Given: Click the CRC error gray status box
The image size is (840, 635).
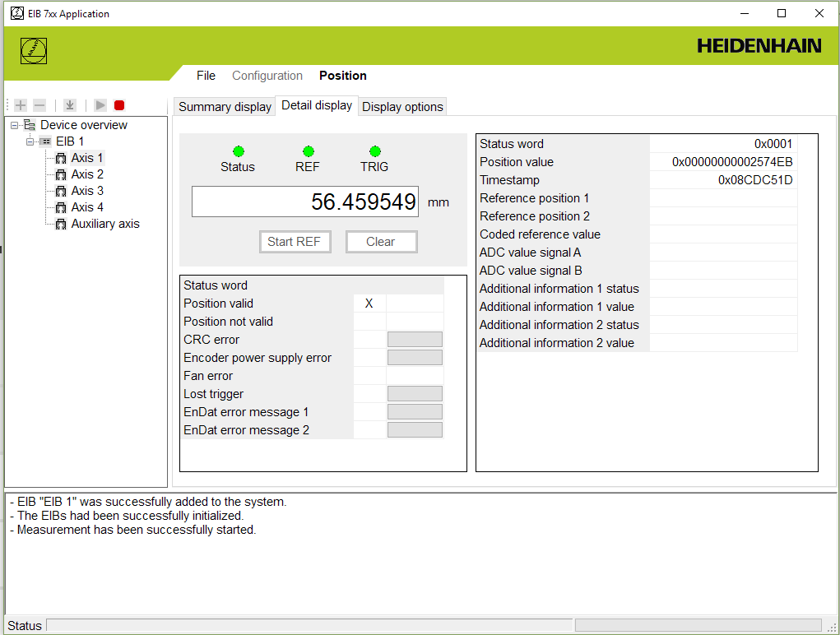Looking at the screenshot, I should tap(415, 340).
